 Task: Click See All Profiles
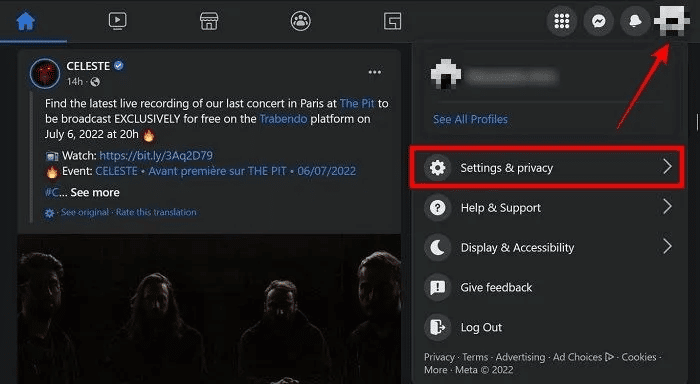pyautogui.click(x=470, y=119)
